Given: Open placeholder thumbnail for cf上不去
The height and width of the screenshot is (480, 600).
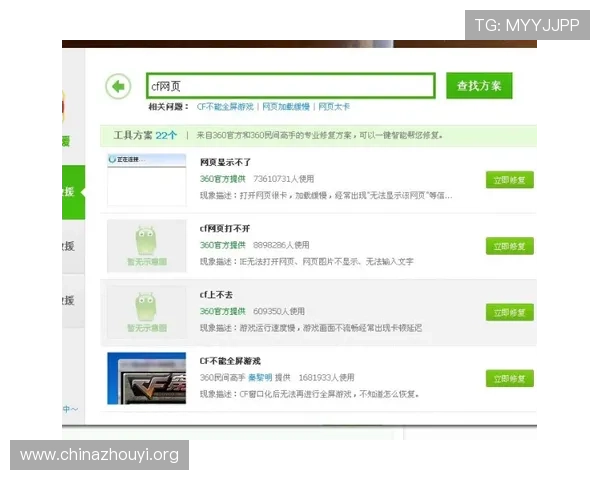Looking at the screenshot, I should click(x=147, y=312).
